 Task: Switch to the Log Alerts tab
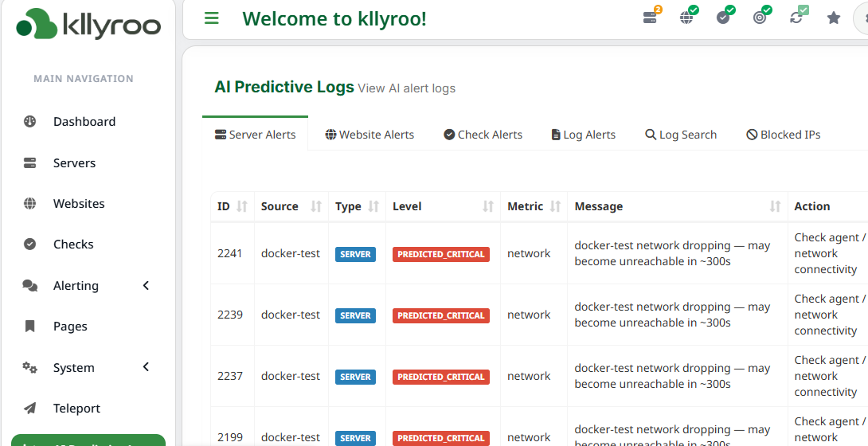584,135
